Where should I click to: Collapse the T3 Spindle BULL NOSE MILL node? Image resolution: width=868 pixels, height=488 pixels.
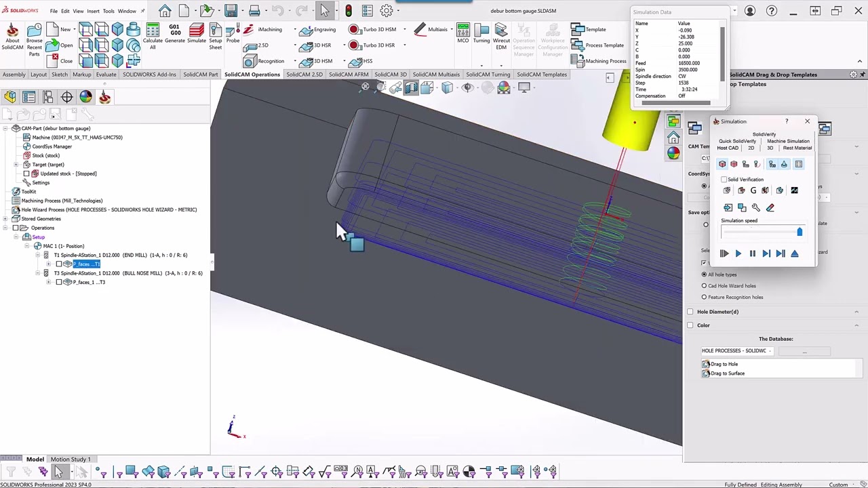tap(38, 273)
